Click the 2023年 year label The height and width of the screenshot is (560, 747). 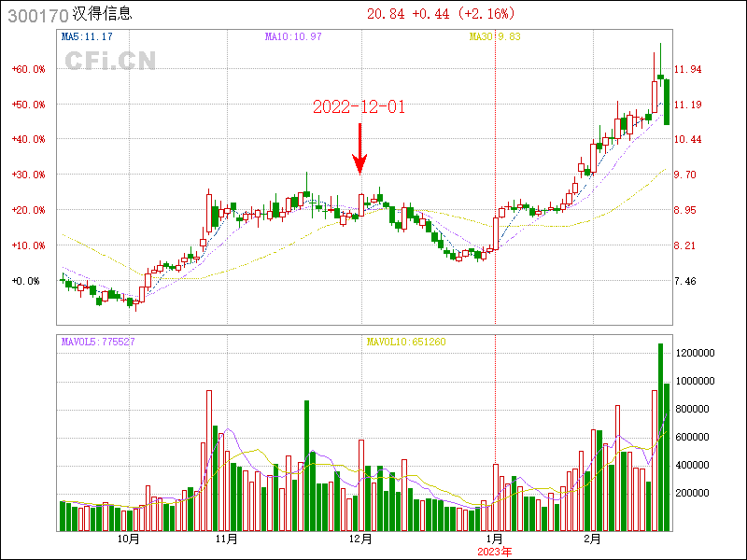click(495, 553)
